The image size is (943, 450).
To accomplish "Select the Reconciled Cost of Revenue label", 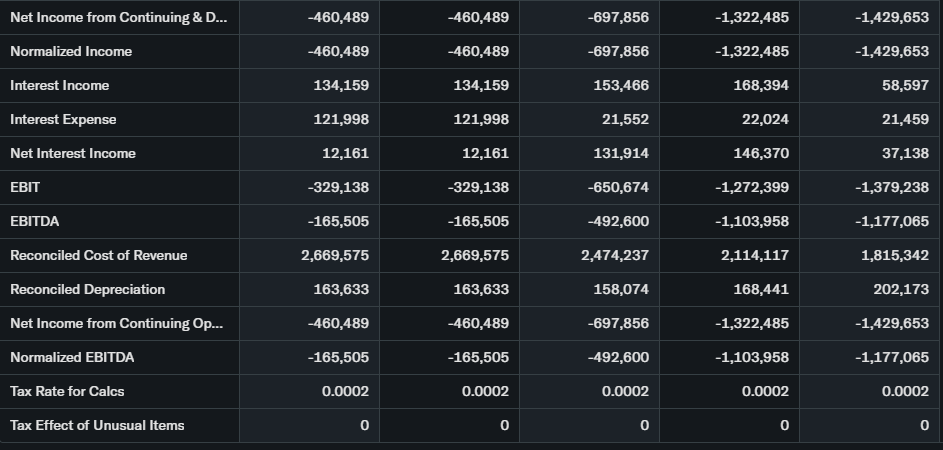I will (x=99, y=255).
